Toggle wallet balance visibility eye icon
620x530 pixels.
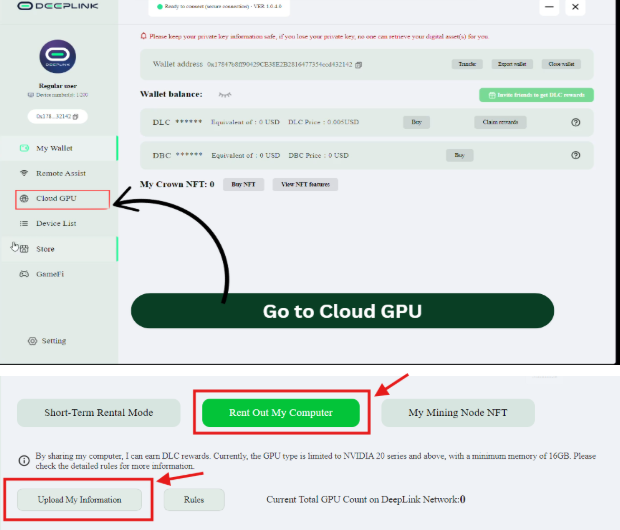[x=225, y=95]
